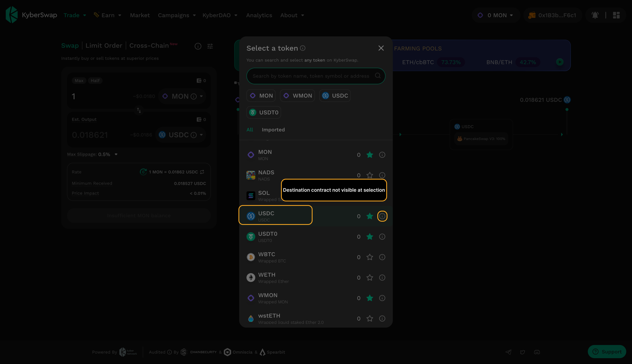Click the Support button
The height and width of the screenshot is (364, 632).
pyautogui.click(x=606, y=351)
